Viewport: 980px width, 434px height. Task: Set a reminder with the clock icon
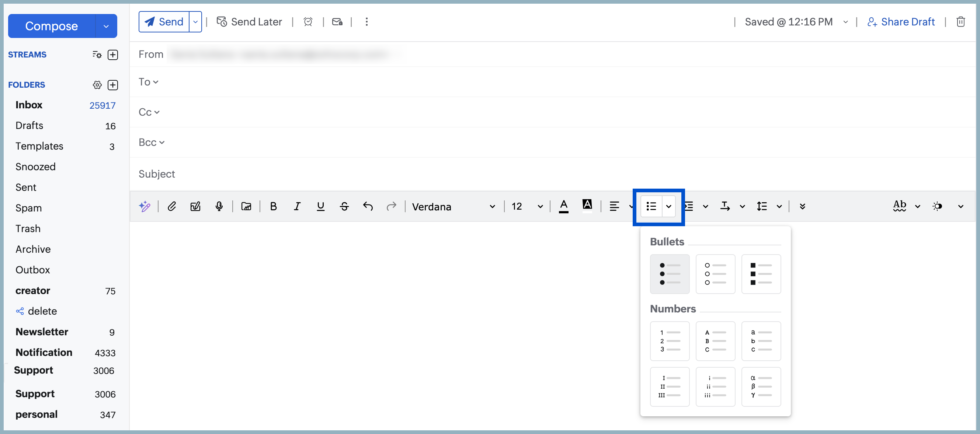(x=308, y=22)
